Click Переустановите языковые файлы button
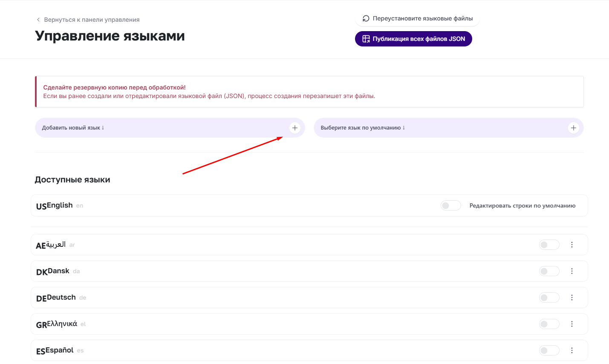The width and height of the screenshot is (609, 364). click(x=417, y=18)
